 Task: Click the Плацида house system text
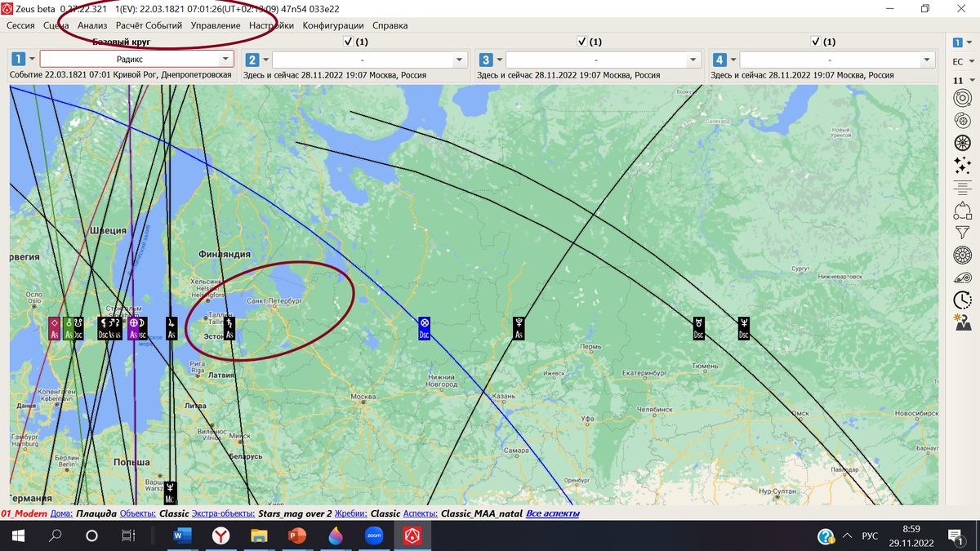(96, 513)
